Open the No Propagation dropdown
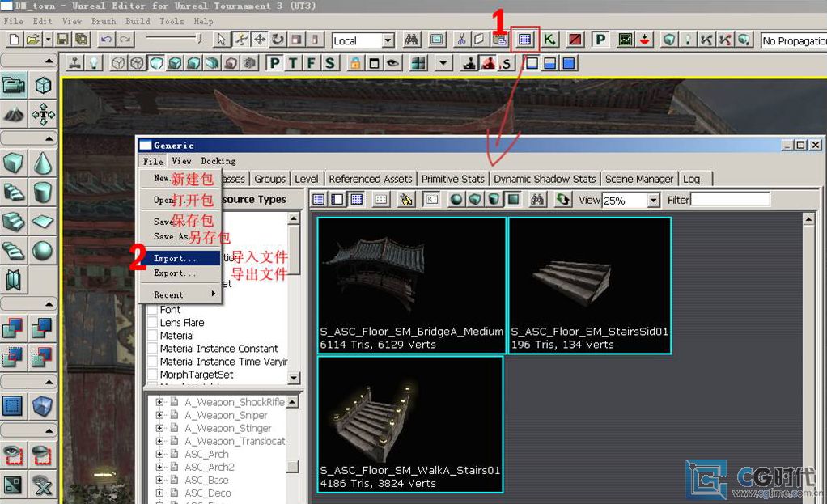 [x=794, y=40]
